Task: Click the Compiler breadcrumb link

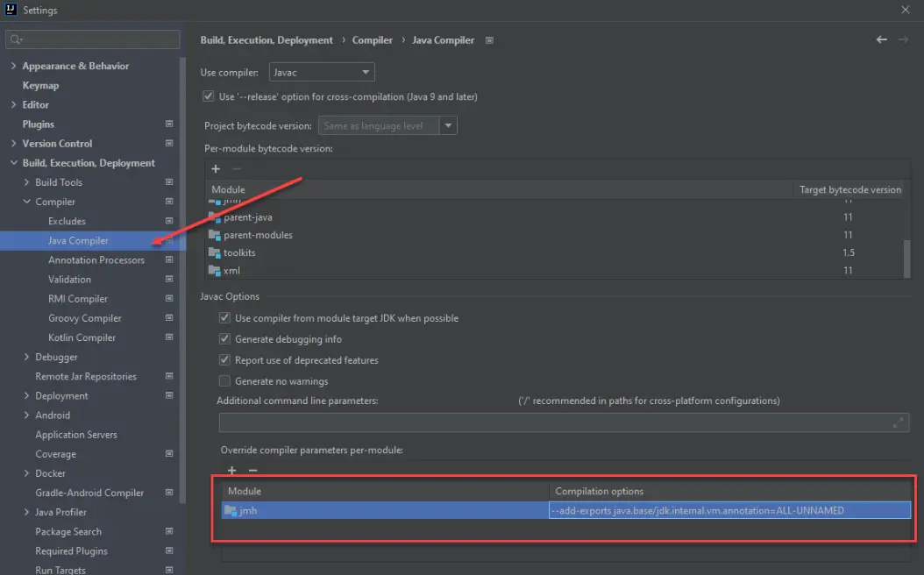Action: click(x=373, y=40)
